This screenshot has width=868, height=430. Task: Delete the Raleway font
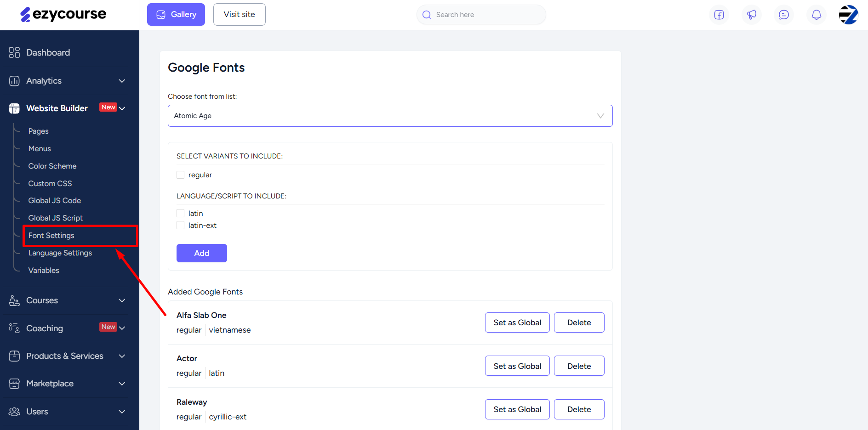pos(579,409)
